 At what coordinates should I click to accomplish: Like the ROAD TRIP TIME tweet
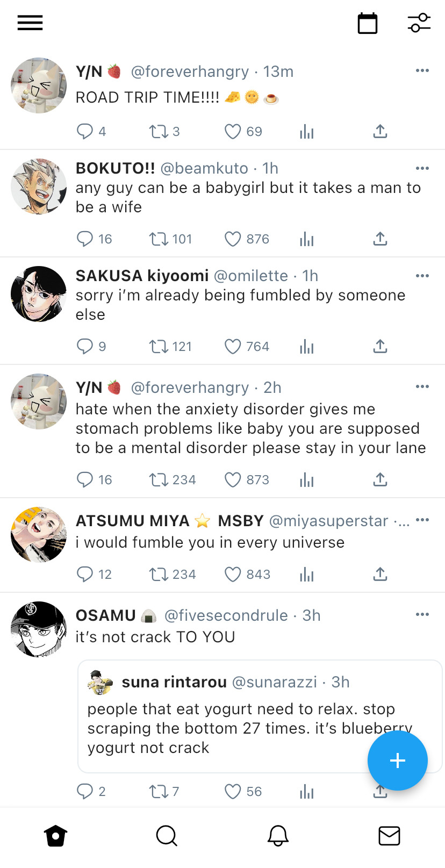pos(233,132)
